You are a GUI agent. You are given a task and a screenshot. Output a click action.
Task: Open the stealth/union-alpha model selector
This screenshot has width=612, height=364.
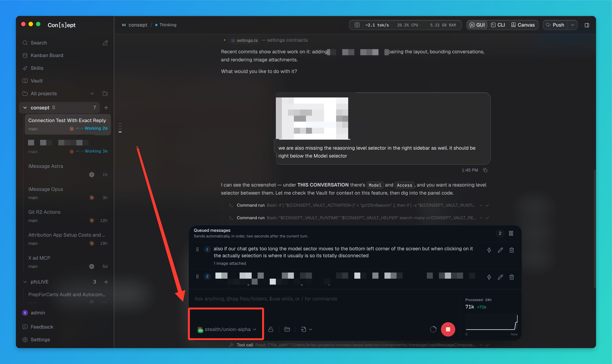click(227, 329)
